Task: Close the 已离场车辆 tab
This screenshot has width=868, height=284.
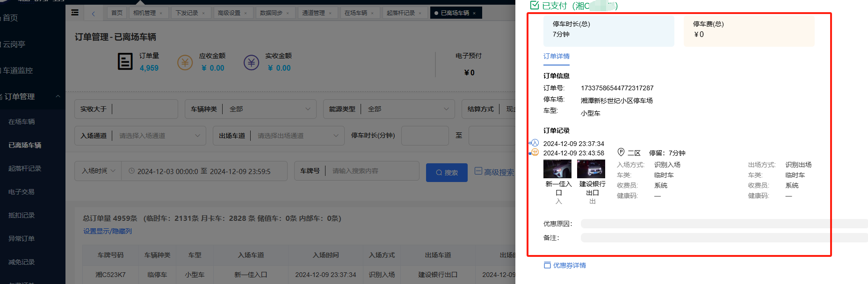Action: coord(474,14)
